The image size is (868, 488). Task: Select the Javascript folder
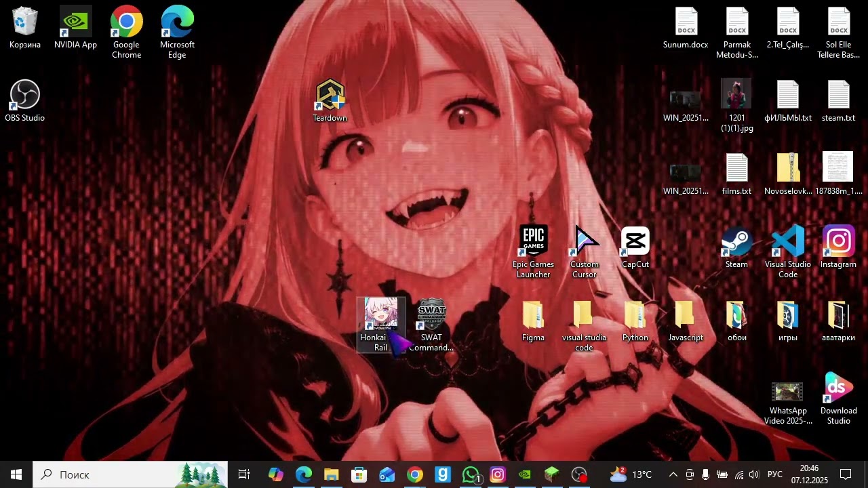click(686, 321)
